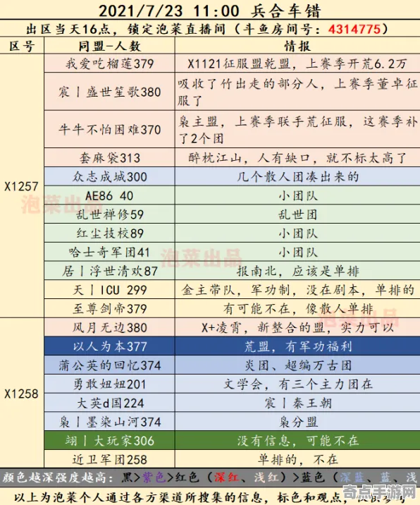The height and width of the screenshot is (505, 420).
Task: Select the X1257 zone cell
Action: click(x=22, y=185)
